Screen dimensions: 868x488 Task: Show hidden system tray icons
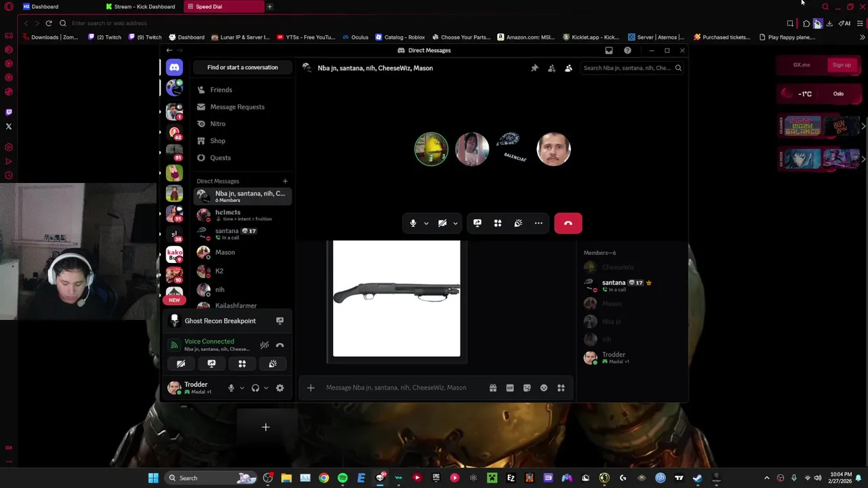point(767,478)
